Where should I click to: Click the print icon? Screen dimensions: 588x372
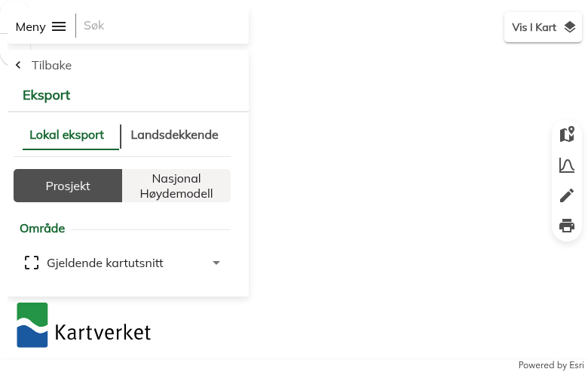567,226
